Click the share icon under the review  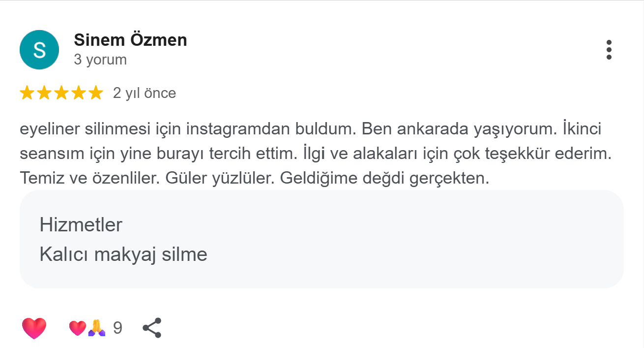point(152,328)
